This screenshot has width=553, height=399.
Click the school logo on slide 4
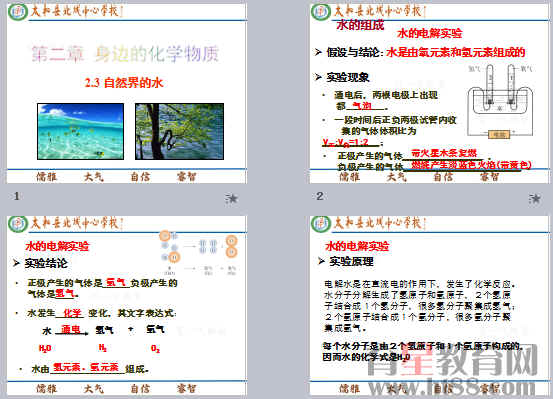pyautogui.click(x=321, y=224)
